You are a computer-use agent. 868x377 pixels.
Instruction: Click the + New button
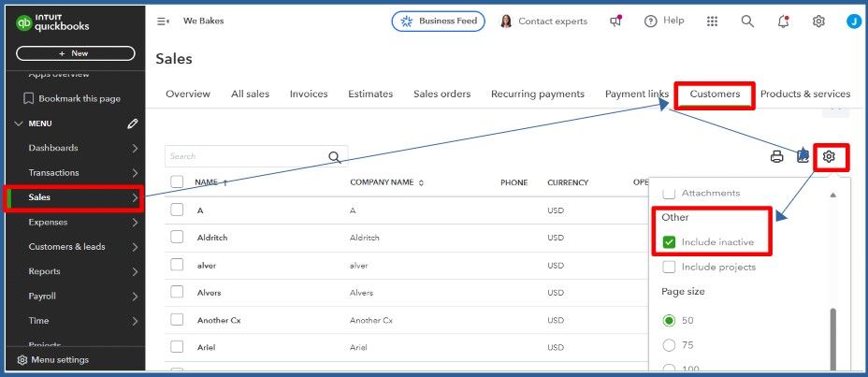(x=76, y=53)
